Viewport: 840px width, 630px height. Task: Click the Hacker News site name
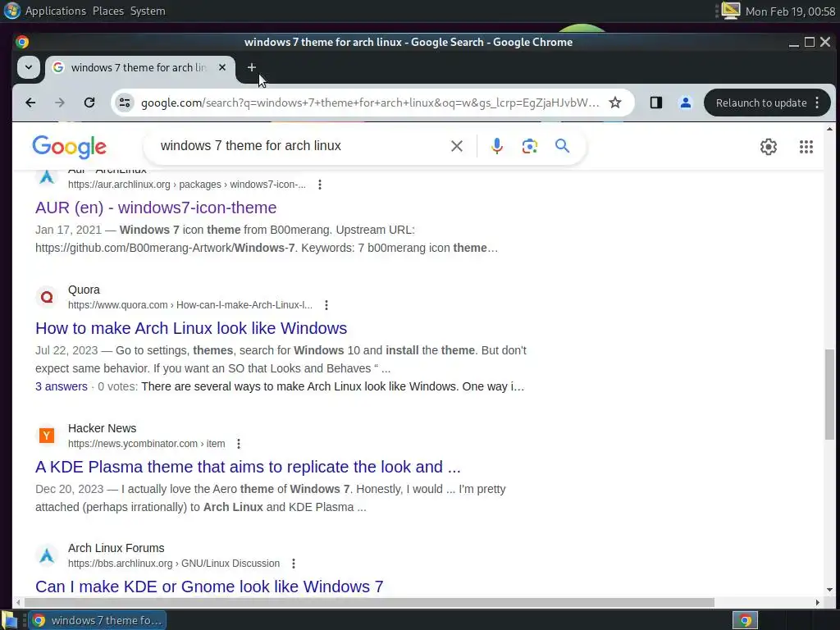(102, 428)
